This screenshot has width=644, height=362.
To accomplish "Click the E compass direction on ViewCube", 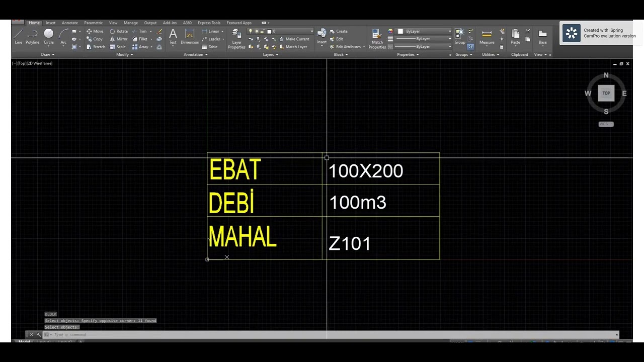I will tap(624, 94).
